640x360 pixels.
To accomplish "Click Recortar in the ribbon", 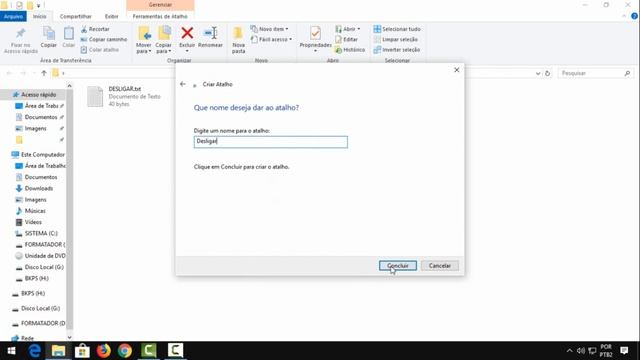I will tap(95, 29).
